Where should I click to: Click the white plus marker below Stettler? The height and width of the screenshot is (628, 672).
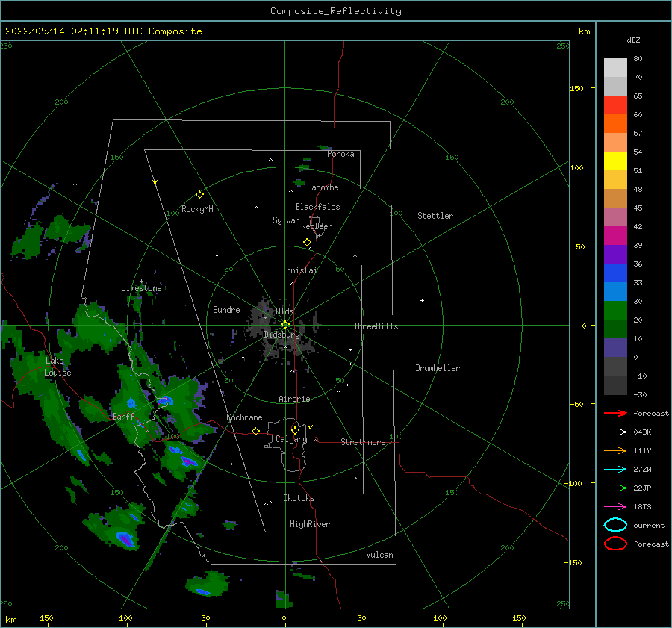click(422, 300)
